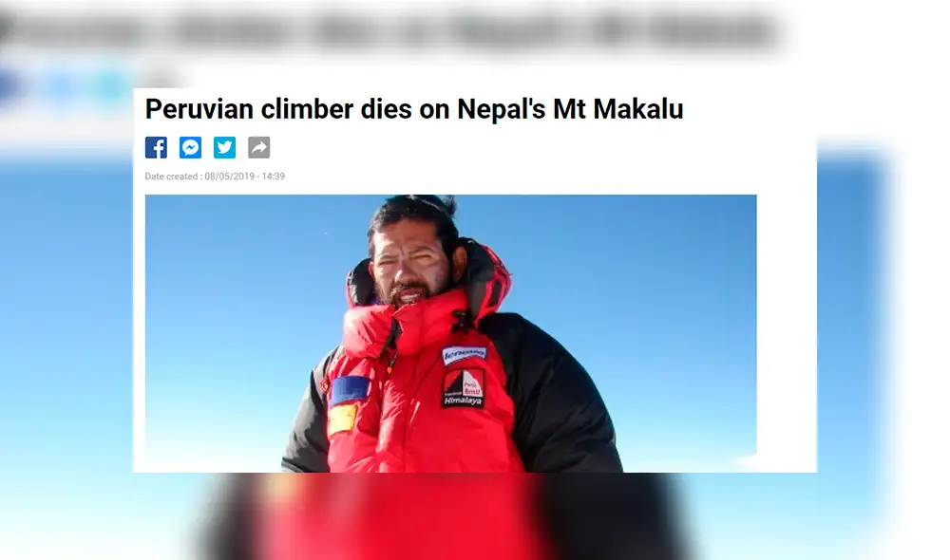
Task: Share the article on Facebook
Action: [156, 147]
